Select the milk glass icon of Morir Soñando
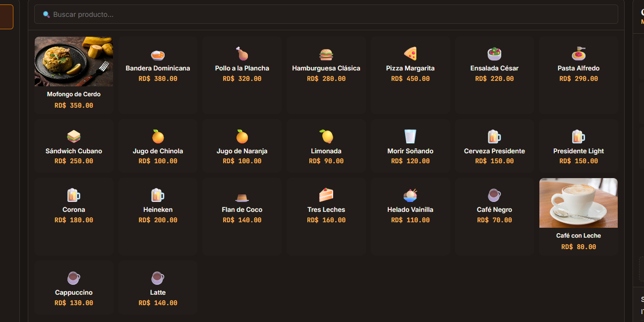Image resolution: width=644 pixels, height=322 pixels. point(410,136)
